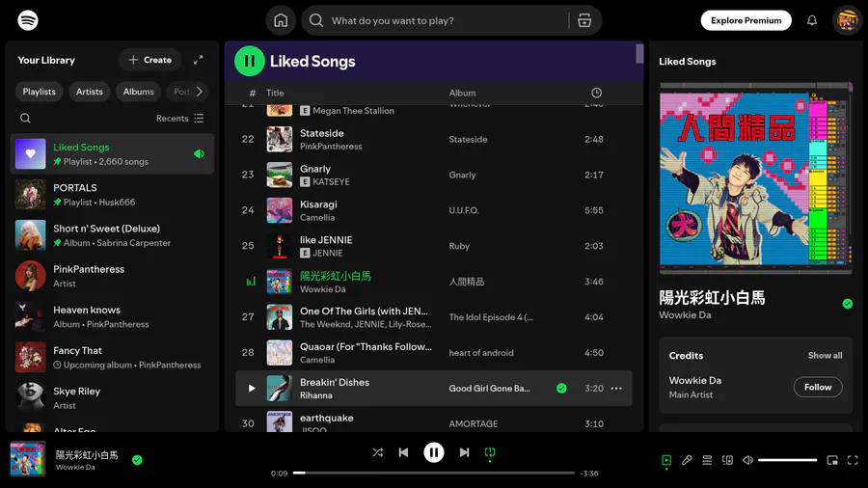The height and width of the screenshot is (488, 868).
Task: Open Wowkie Da artist link under song title
Action: tap(685, 314)
